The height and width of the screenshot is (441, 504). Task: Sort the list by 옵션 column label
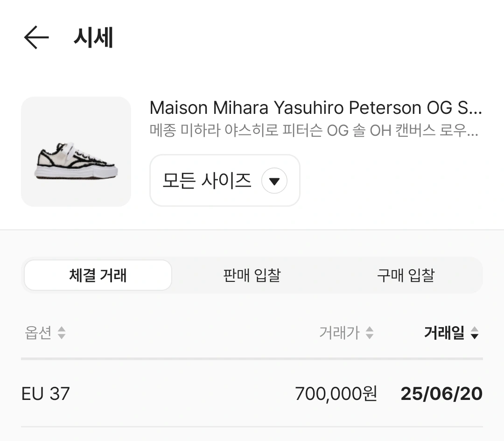(x=38, y=333)
